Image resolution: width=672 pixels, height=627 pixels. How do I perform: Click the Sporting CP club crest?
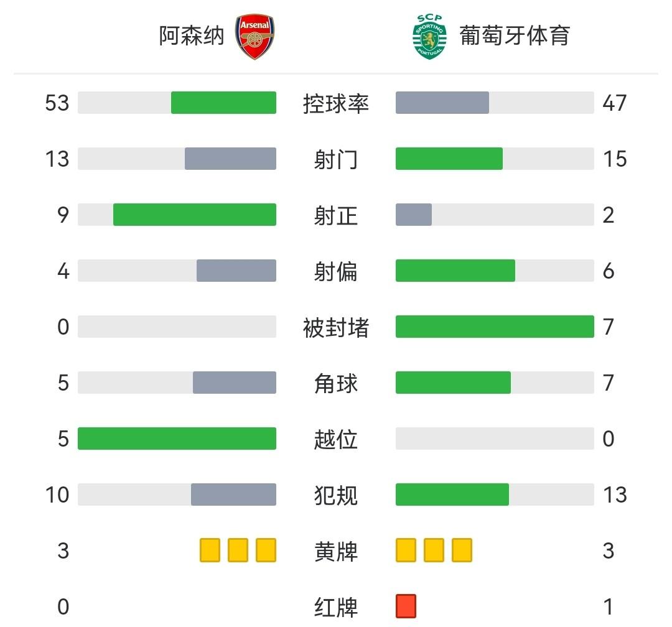(429, 37)
